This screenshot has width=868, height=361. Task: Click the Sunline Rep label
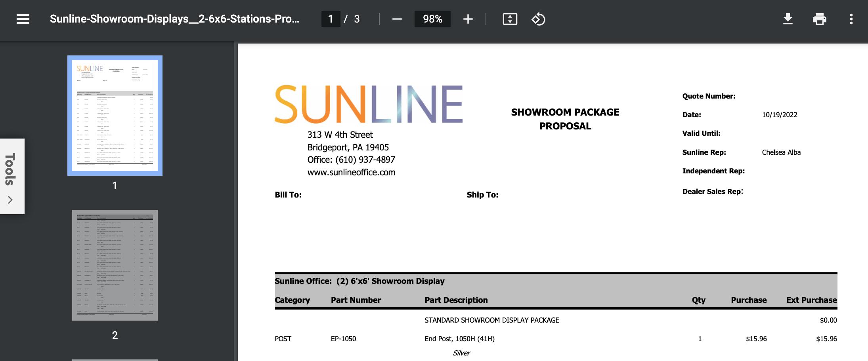coord(704,152)
